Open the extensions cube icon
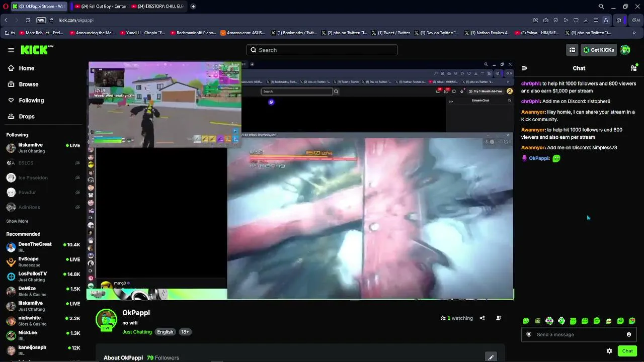This screenshot has width=644, height=362. (619, 20)
